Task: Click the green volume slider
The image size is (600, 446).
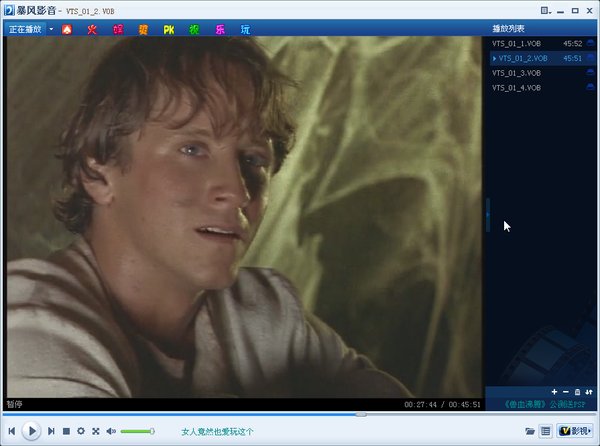Action: pos(137,431)
